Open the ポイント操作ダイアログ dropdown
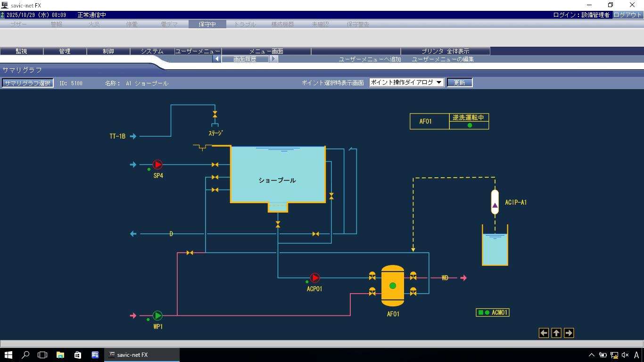Screen dimensions: 644x362 406,82
